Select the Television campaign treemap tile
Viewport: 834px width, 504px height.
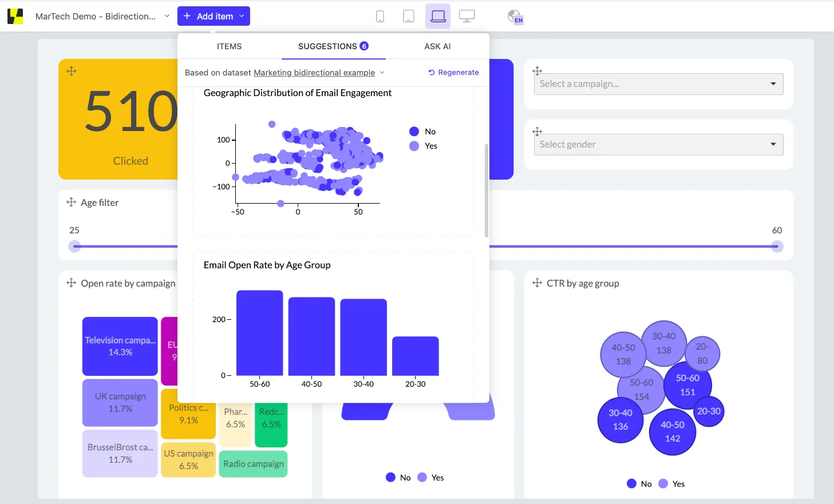120,346
